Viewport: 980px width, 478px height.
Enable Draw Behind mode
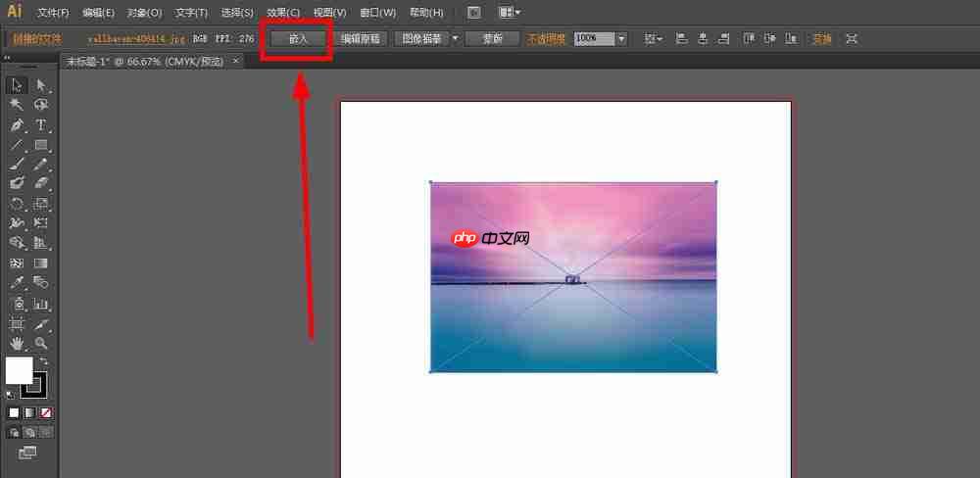[29, 432]
